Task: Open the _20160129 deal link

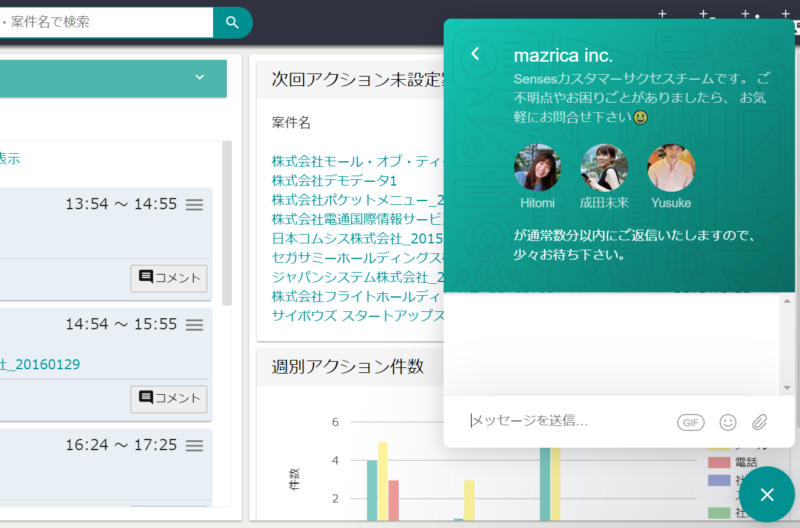Action: coord(40,364)
